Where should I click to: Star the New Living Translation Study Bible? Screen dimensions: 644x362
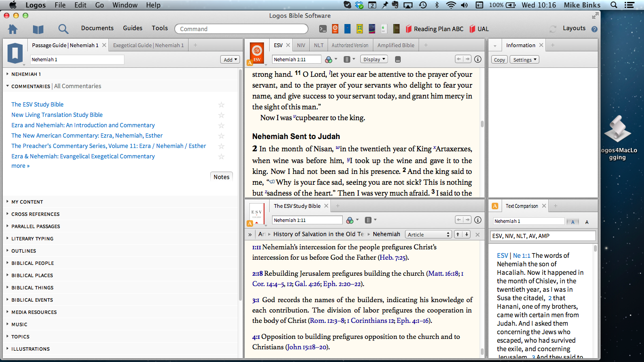(221, 115)
